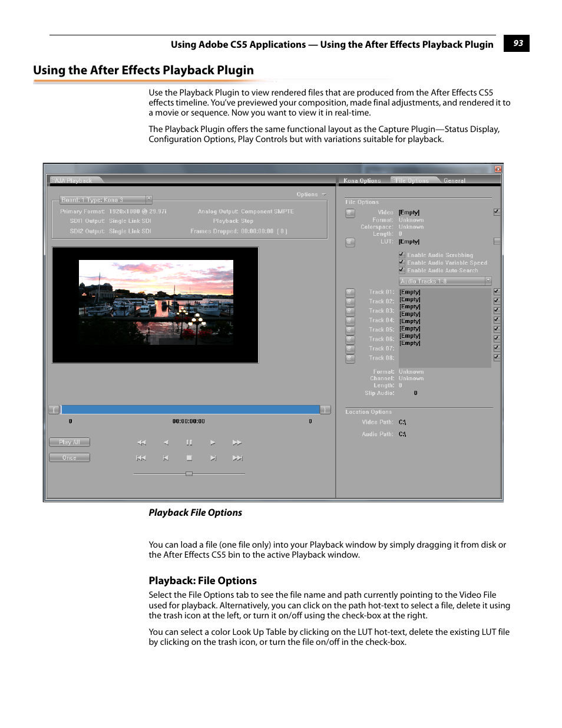Screen dimensions: 562x728
Task: Jump to the last frame control
Action: (237, 457)
